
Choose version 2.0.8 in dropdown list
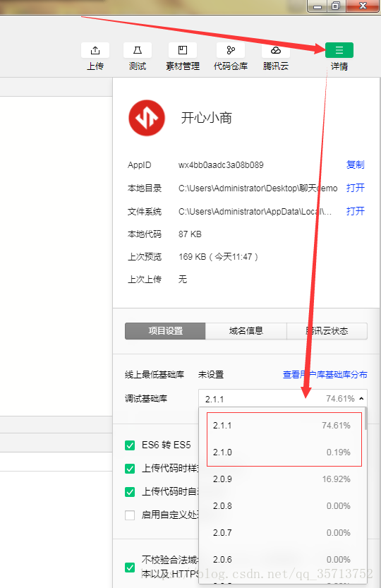point(282,506)
